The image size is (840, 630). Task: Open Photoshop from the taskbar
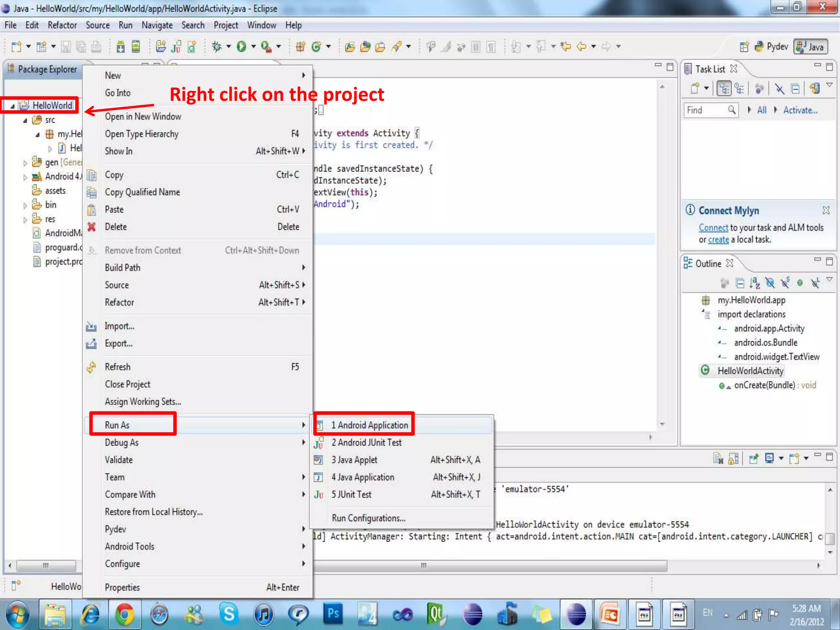[x=333, y=614]
